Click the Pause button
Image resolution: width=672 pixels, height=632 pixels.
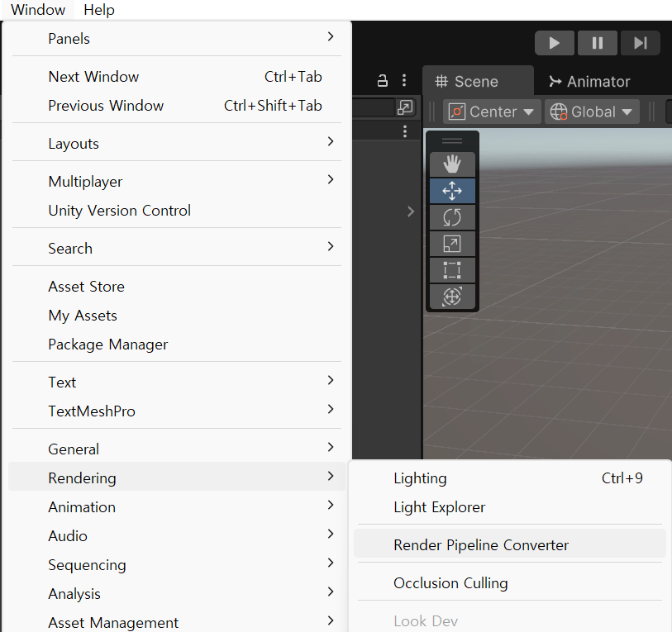(598, 43)
